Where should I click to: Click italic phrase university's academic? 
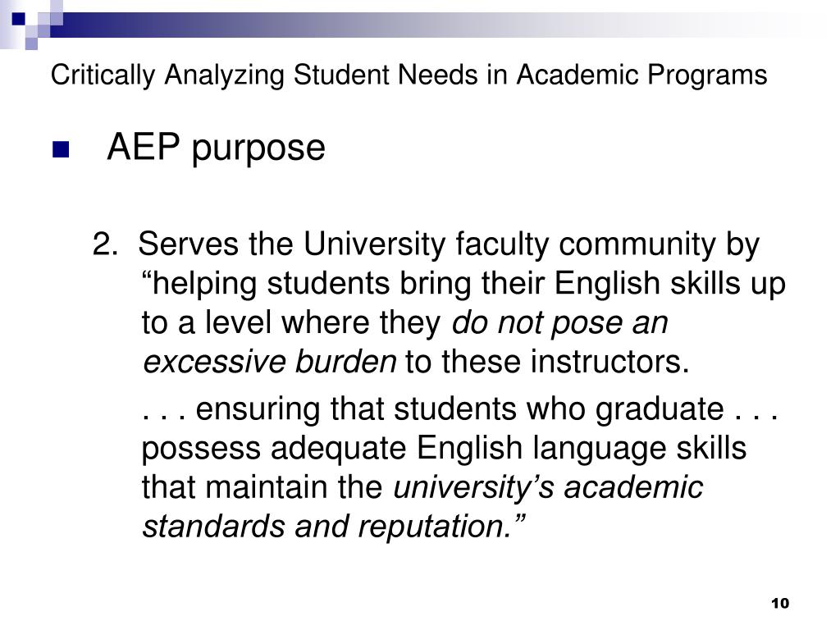(x=548, y=488)
